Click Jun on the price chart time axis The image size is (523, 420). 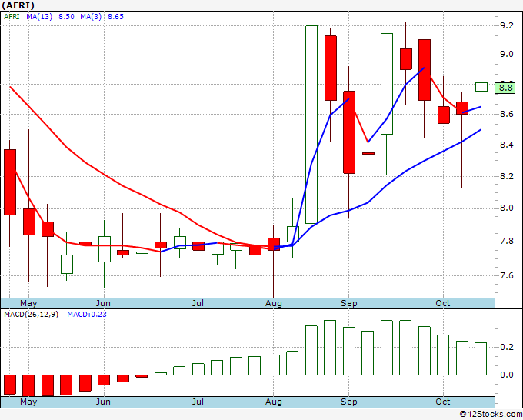click(103, 303)
